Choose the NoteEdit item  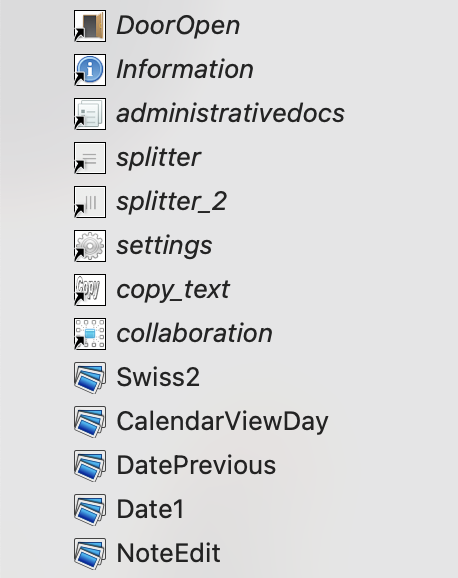tap(168, 553)
